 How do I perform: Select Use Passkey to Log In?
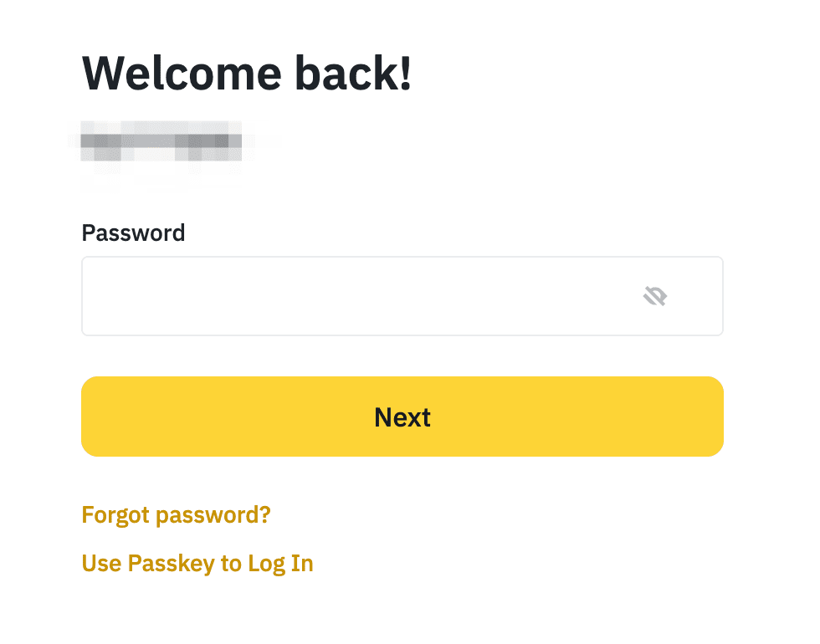pos(197,564)
